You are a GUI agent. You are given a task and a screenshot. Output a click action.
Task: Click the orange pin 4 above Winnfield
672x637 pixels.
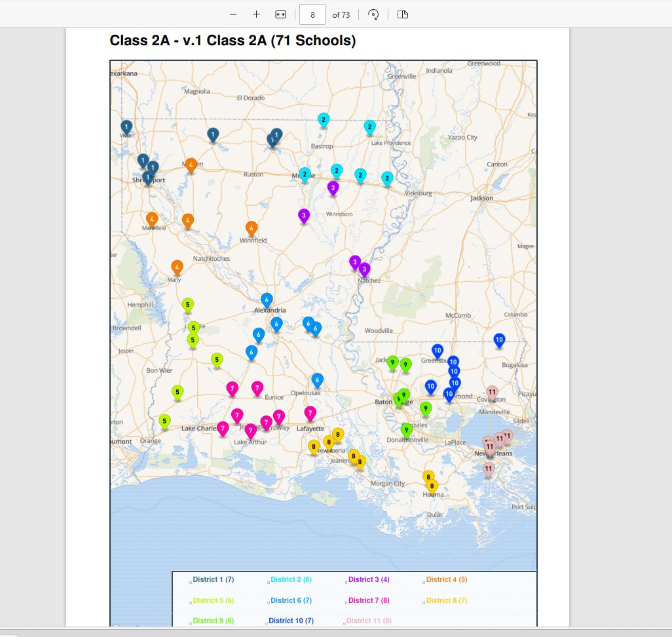coord(252,229)
